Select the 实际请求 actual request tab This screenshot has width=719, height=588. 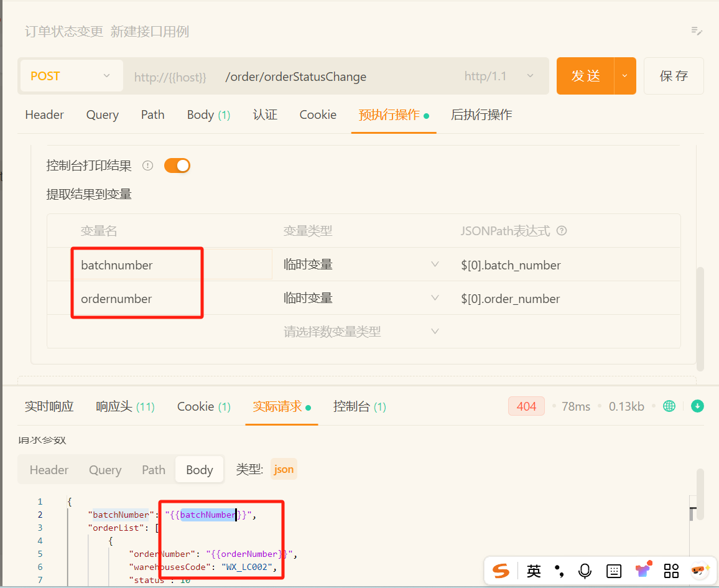[282, 406]
